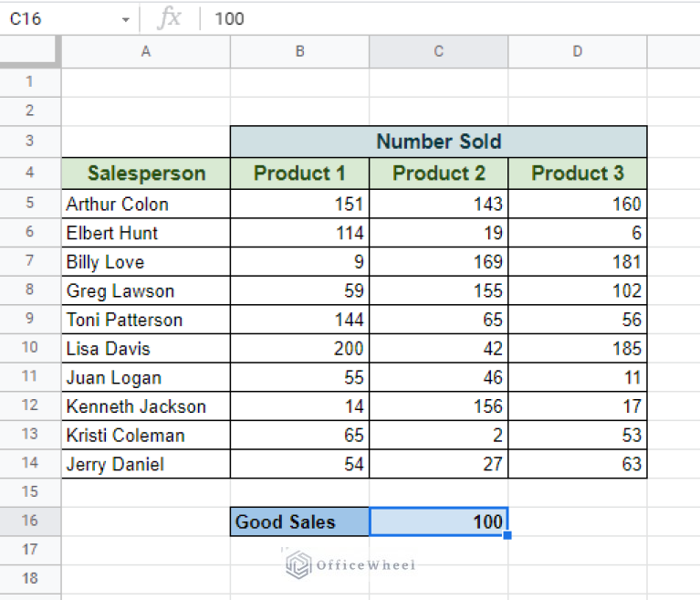The image size is (700, 600).
Task: Click the 'Number Sold' merged header cell
Action: [x=439, y=142]
